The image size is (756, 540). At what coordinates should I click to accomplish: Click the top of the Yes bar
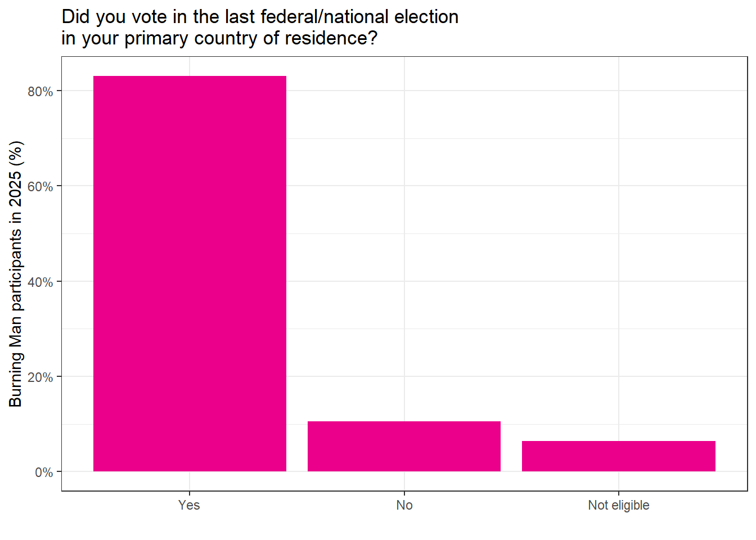pos(190,77)
